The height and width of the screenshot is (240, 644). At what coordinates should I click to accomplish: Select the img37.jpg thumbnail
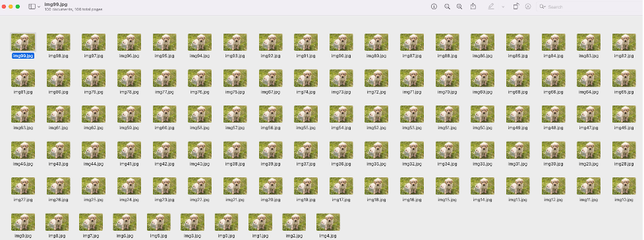[306, 150]
